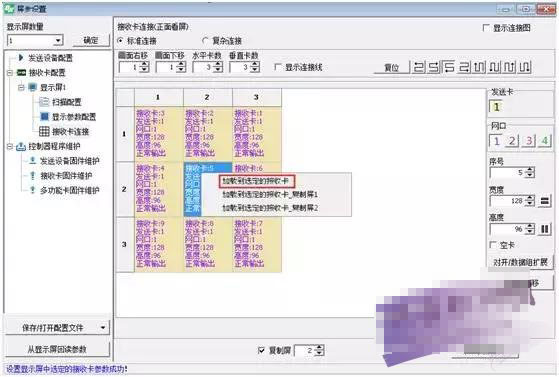Select the 接收卡:2 grid cell
Screen dimensions: 559x377
[208, 134]
